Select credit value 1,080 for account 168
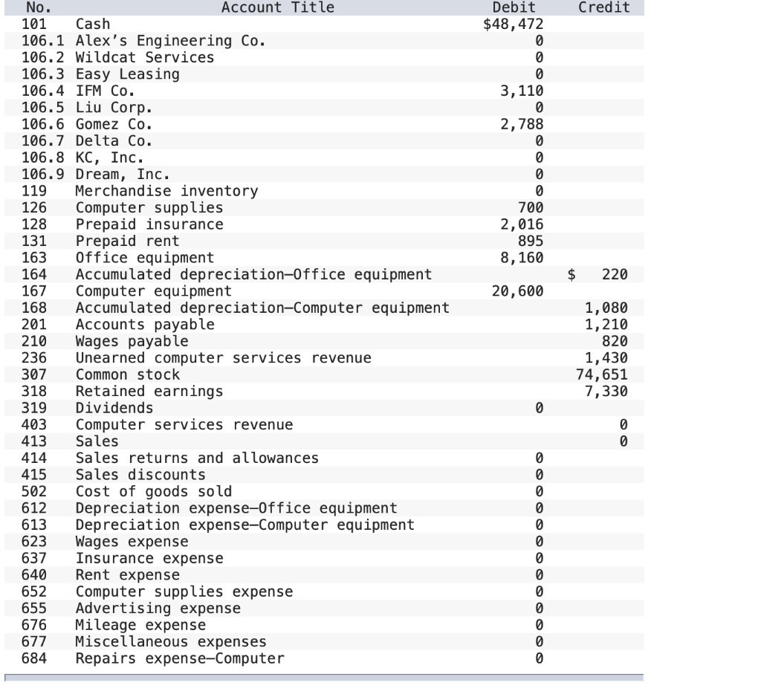761x700 pixels. [x=606, y=308]
